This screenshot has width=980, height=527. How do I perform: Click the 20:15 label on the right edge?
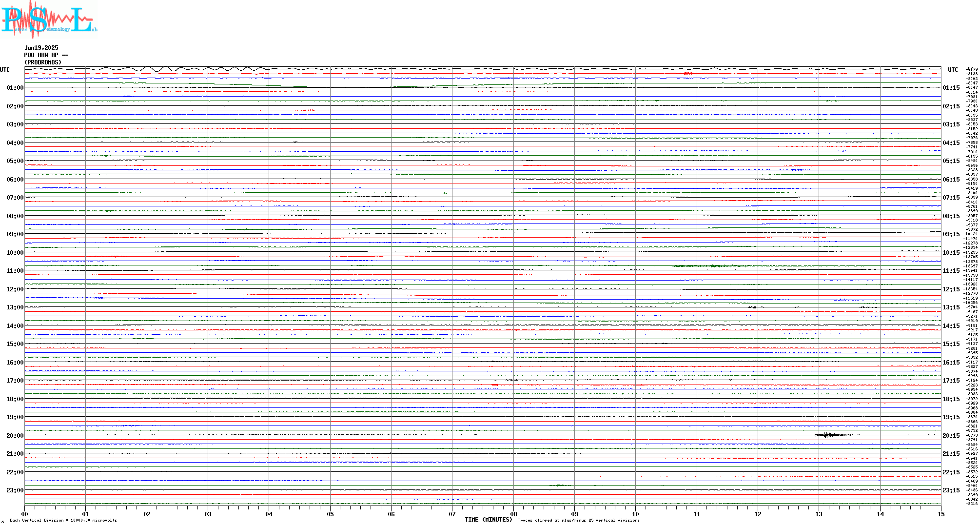pyautogui.click(x=951, y=436)
